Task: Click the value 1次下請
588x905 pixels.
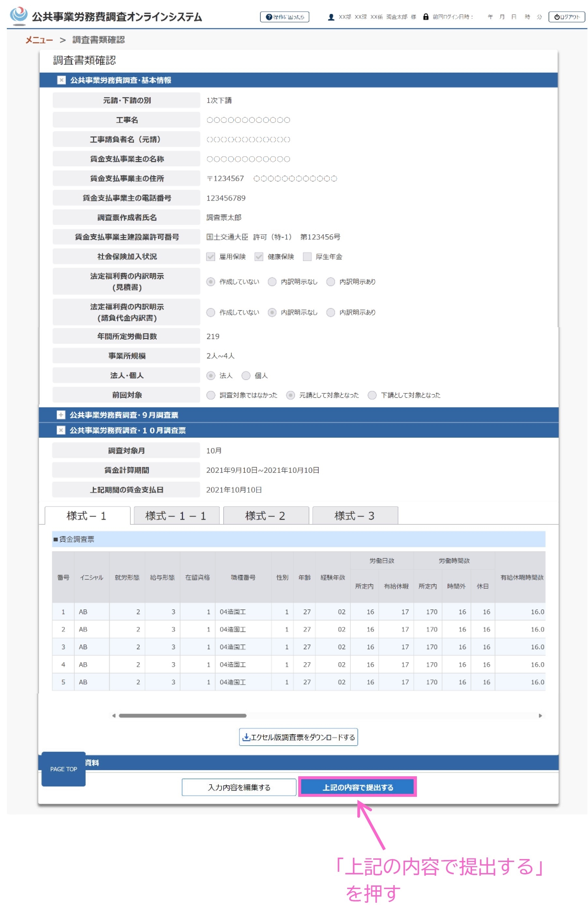Action: point(219,100)
